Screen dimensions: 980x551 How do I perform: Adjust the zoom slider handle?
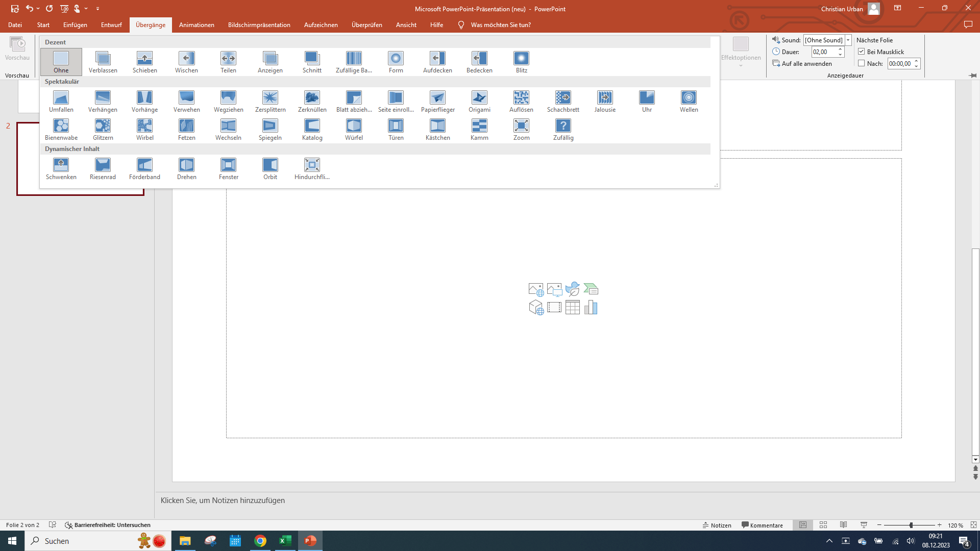pyautogui.click(x=911, y=525)
